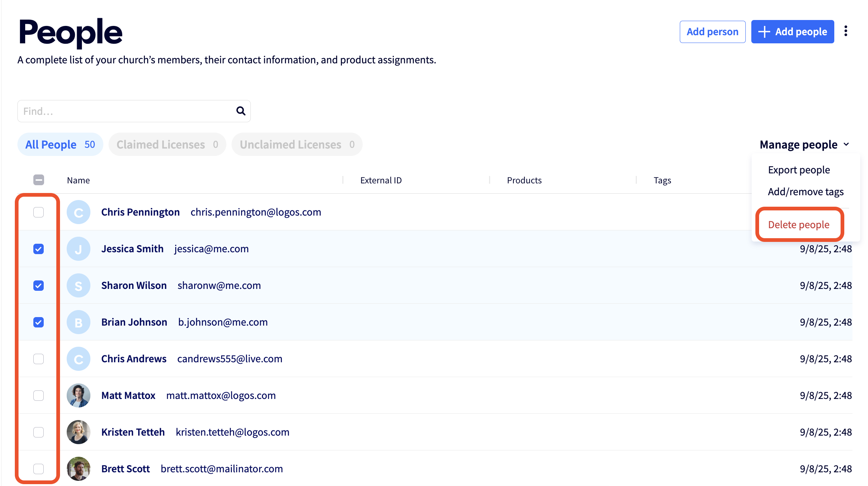Click Brian Johnson's B avatar
This screenshot has height=486, width=868.
pos(79,322)
